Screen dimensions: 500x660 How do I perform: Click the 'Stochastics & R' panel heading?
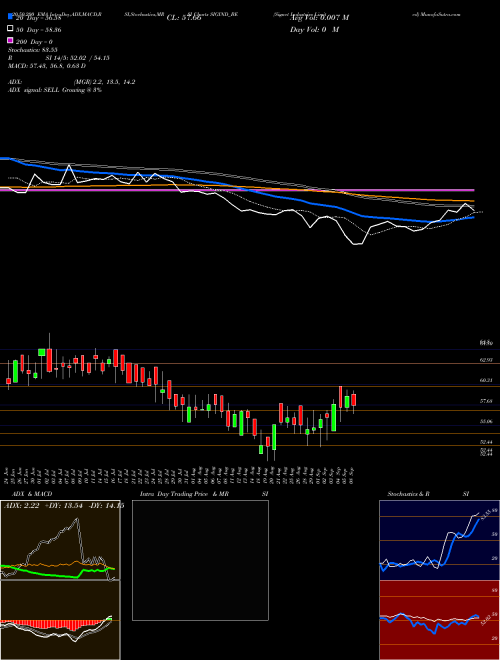(408, 494)
